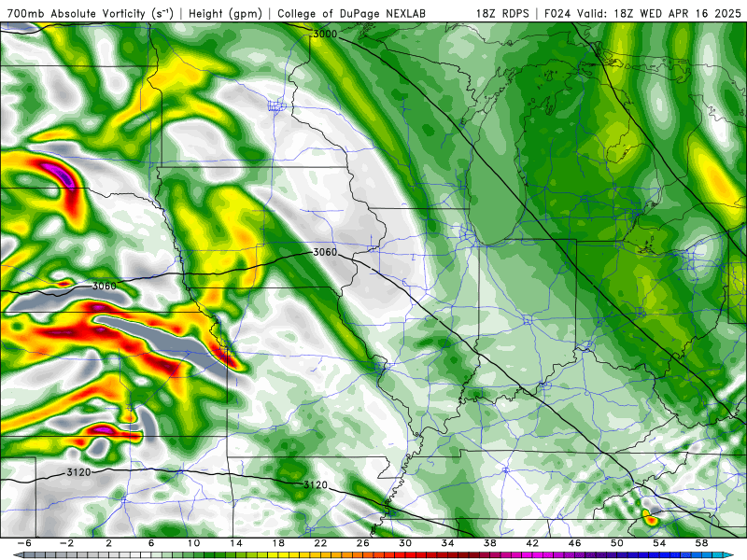Click the "14" colorbar value

click(236, 543)
